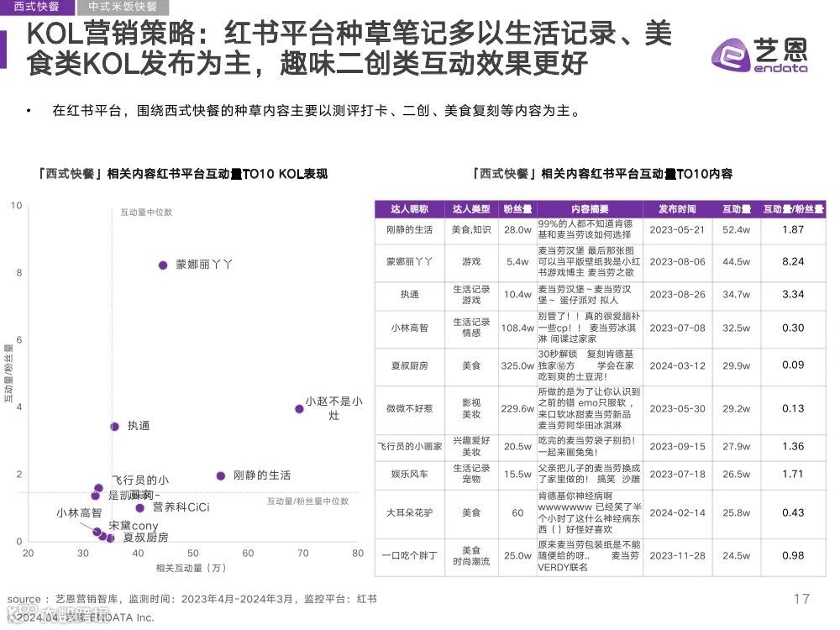
Task: Click the 互动量/粉丝量中位数 chart label
Action: (x=308, y=501)
